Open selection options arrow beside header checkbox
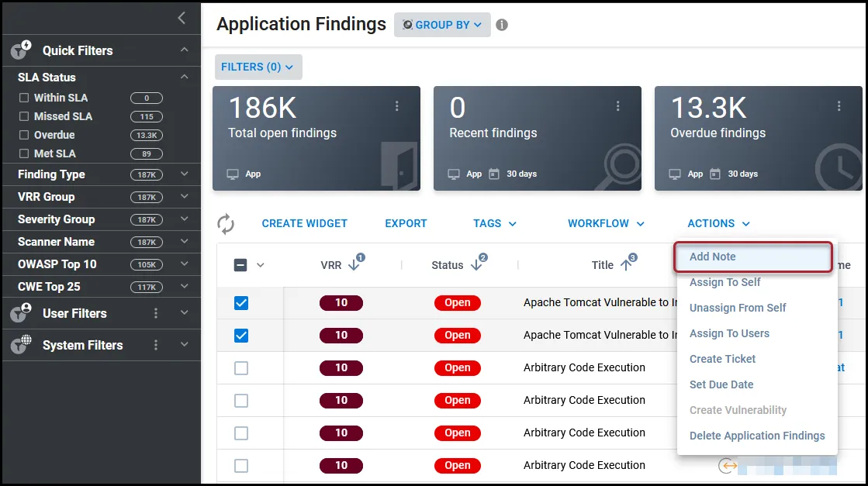 260,265
